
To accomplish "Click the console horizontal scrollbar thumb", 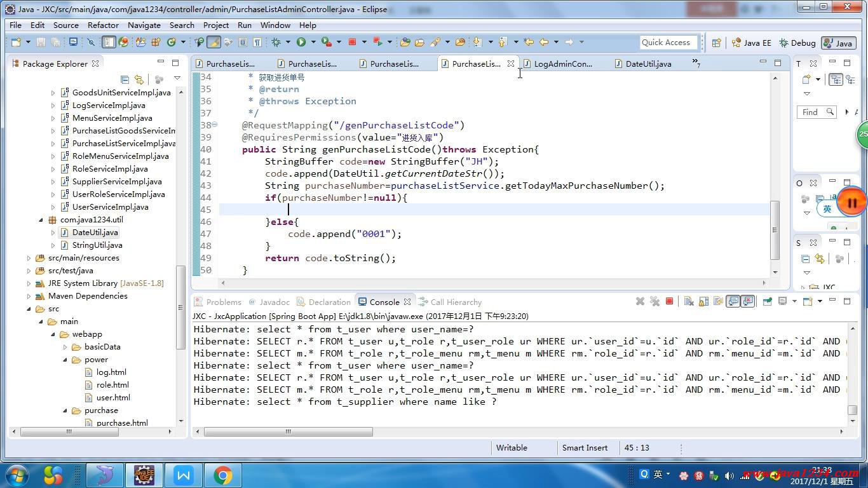I will (288, 431).
